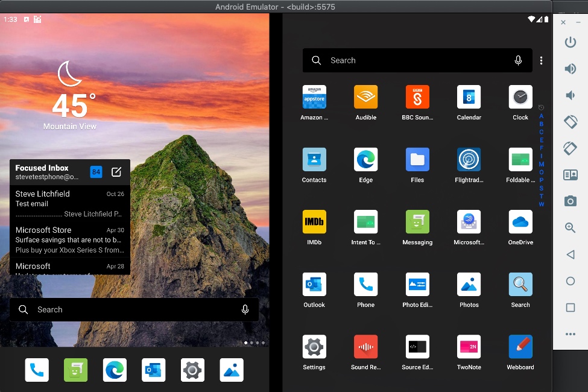Tap the Photos icon in the dock
Image resolution: width=588 pixels, height=392 pixels.
[232, 370]
